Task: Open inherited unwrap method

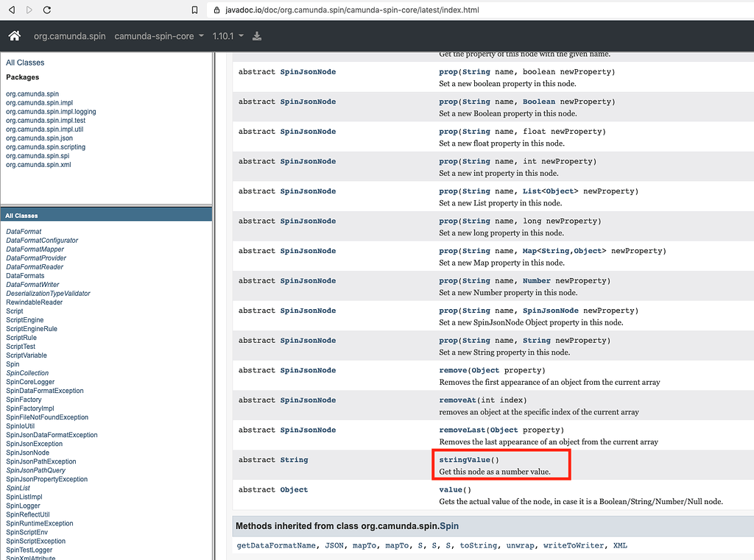Action: pyautogui.click(x=520, y=545)
